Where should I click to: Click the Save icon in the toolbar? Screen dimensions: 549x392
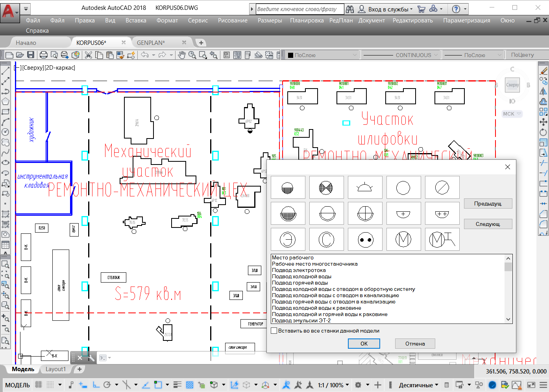(31, 55)
